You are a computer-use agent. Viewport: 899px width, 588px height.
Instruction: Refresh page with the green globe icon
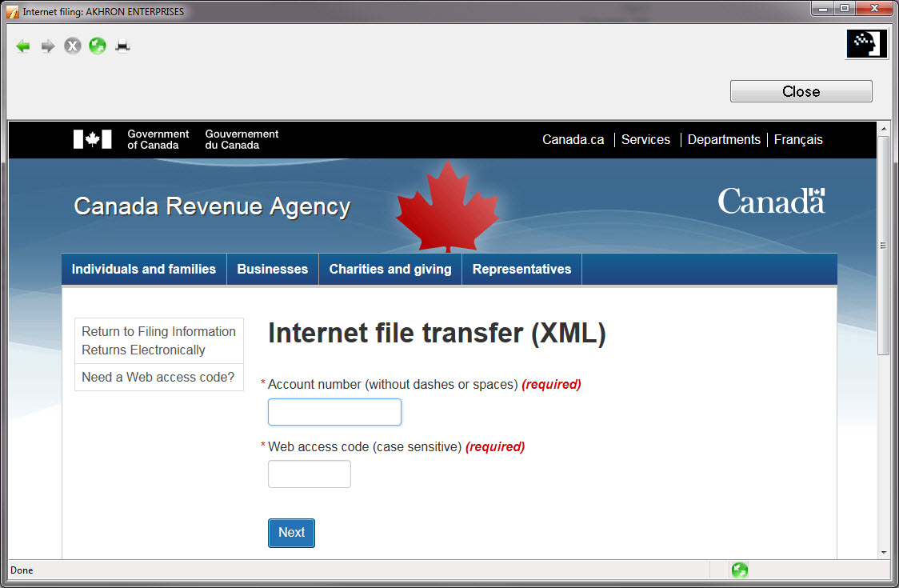pos(98,46)
